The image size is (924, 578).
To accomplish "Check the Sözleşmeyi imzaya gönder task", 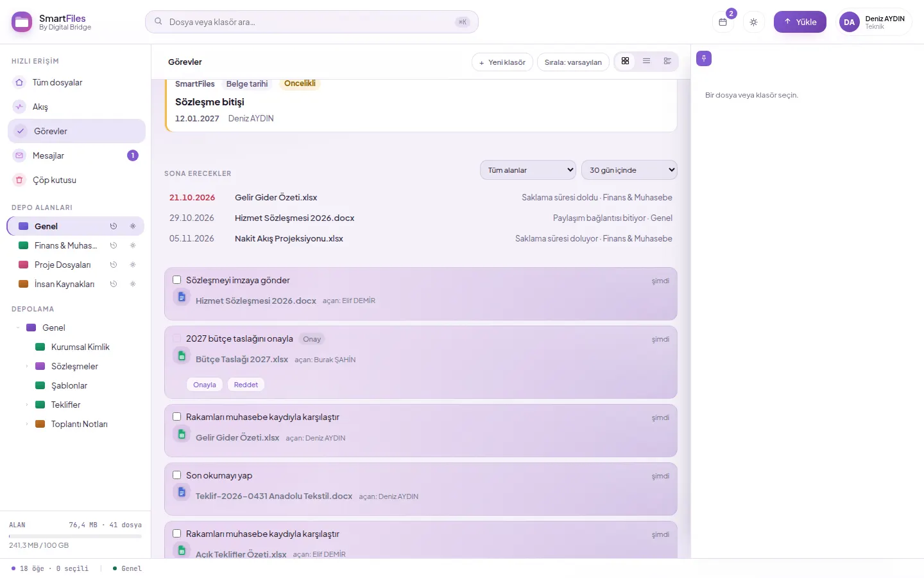I will pyautogui.click(x=177, y=280).
